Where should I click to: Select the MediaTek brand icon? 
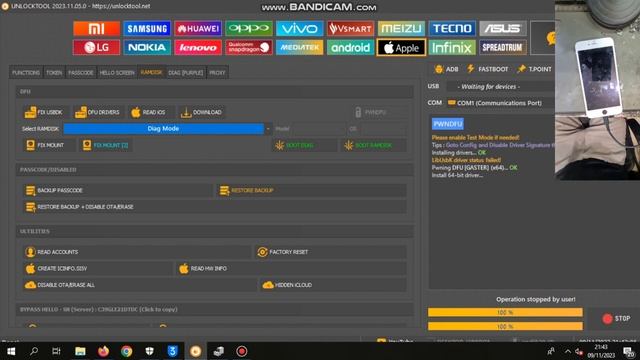[x=300, y=47]
